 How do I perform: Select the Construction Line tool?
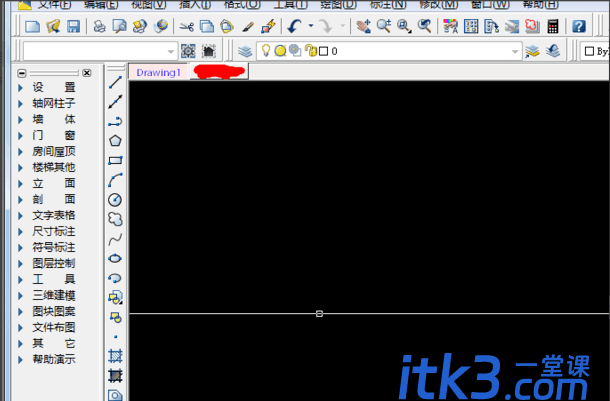pyautogui.click(x=115, y=102)
